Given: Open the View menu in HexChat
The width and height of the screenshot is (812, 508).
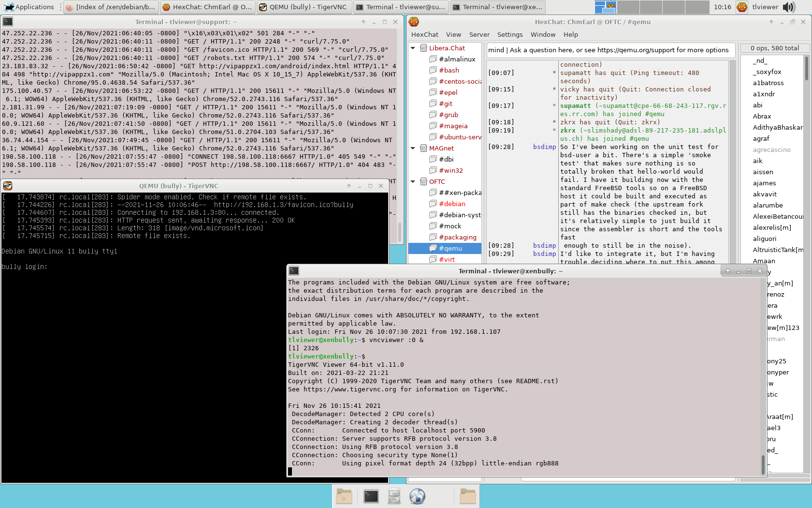Looking at the screenshot, I should click(453, 34).
